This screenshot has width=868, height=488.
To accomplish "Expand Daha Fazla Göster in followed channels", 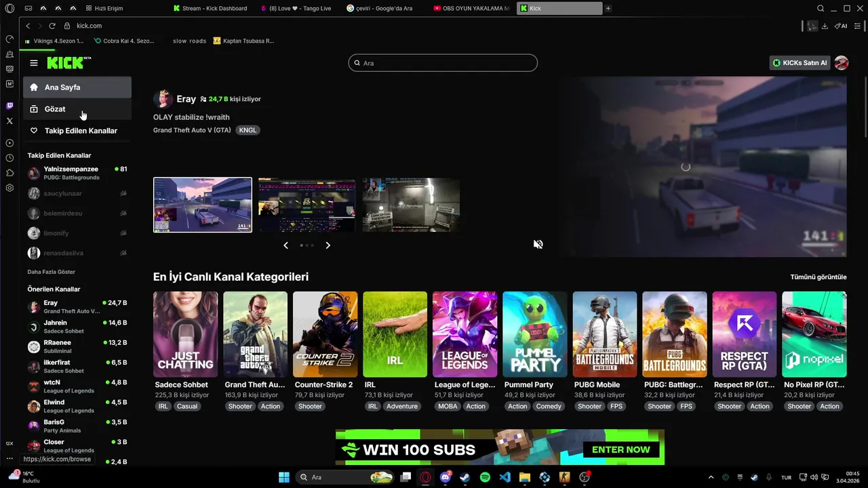I will 52,272.
